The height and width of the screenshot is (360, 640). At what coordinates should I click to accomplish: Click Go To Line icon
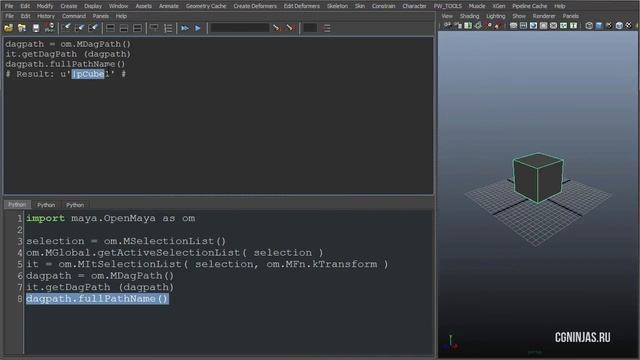coord(327,28)
